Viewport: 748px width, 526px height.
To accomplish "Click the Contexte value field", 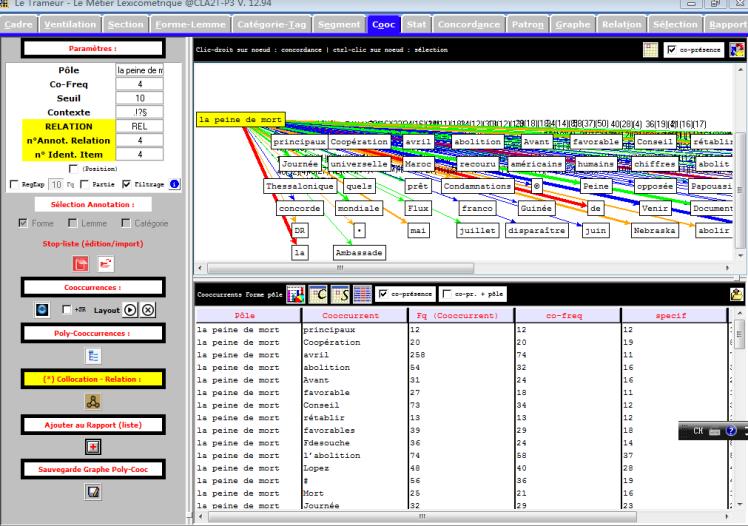I will [x=139, y=112].
